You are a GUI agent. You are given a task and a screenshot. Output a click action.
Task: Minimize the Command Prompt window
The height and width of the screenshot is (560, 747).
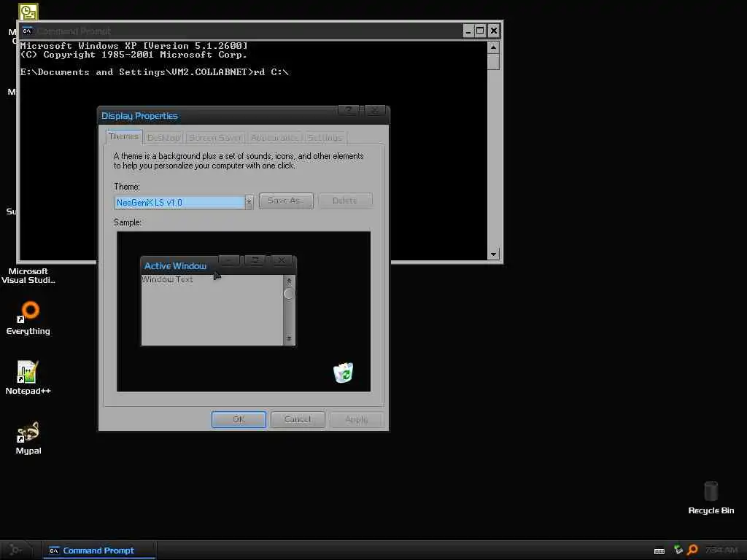click(468, 31)
